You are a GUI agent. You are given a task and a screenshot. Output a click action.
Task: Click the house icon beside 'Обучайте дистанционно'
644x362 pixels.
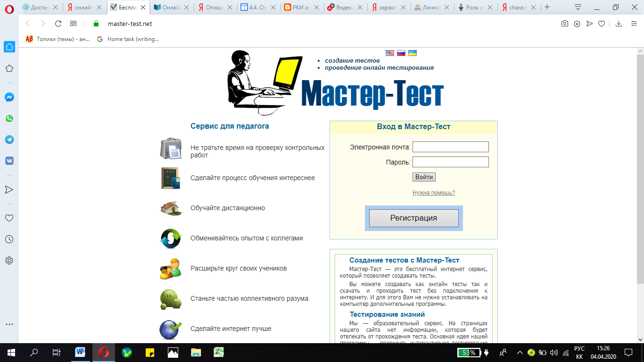[x=170, y=208]
